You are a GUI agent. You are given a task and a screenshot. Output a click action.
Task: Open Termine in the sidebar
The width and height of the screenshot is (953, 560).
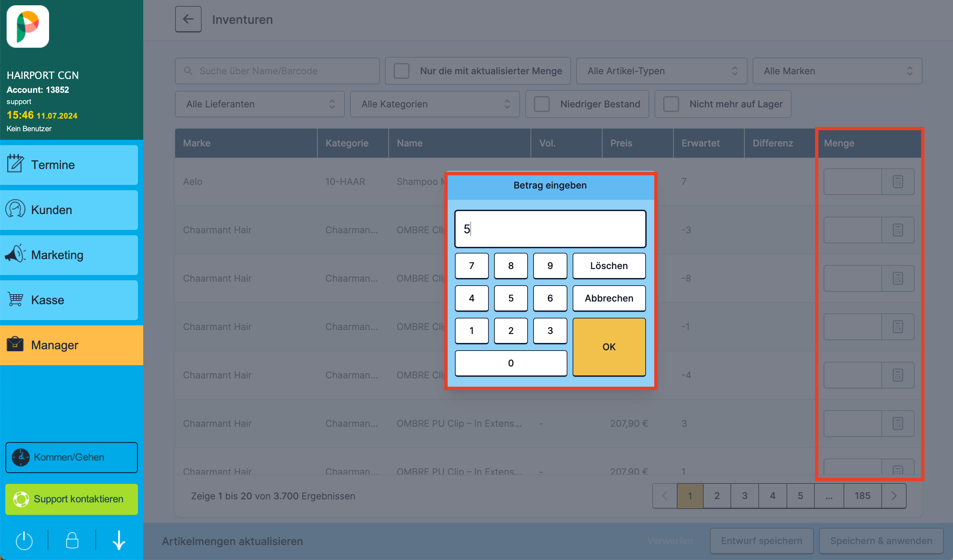coord(69,165)
